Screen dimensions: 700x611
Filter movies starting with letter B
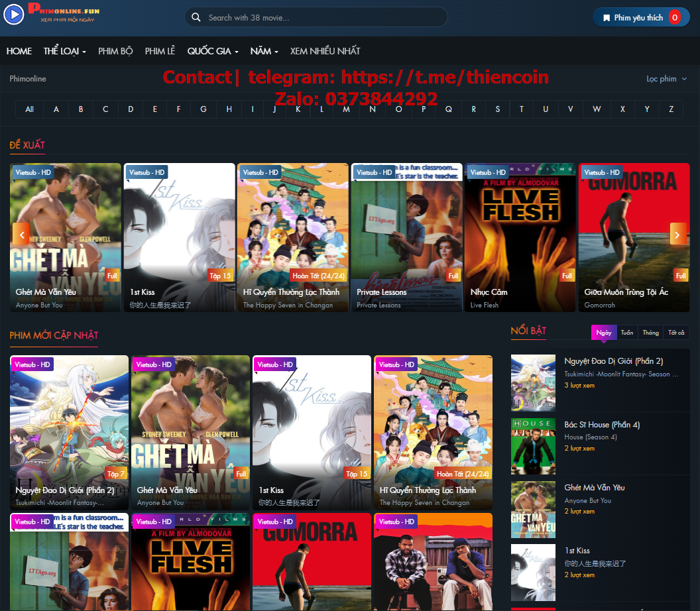80,109
